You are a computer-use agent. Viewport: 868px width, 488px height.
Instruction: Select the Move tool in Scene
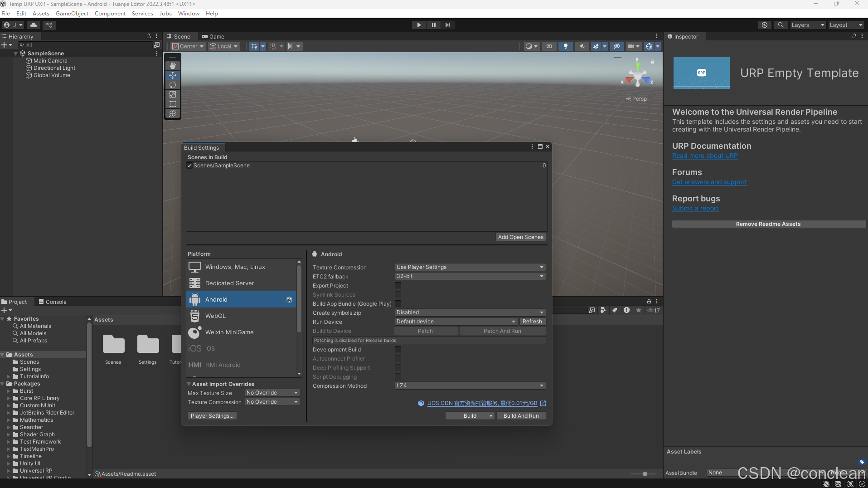(173, 75)
